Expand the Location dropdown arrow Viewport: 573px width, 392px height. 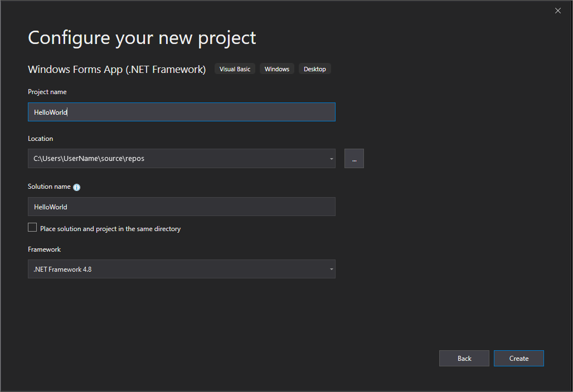[331, 159]
